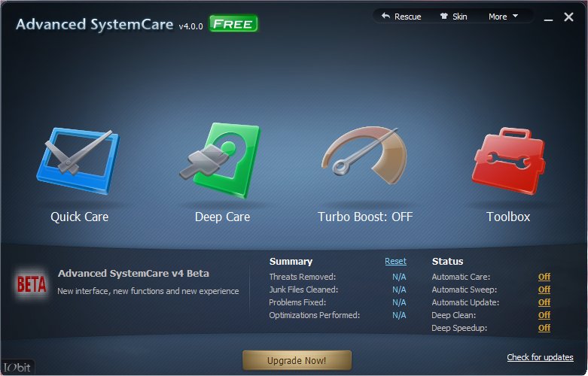The height and width of the screenshot is (376, 588).
Task: Click the Quick Care label
Action: (x=80, y=217)
